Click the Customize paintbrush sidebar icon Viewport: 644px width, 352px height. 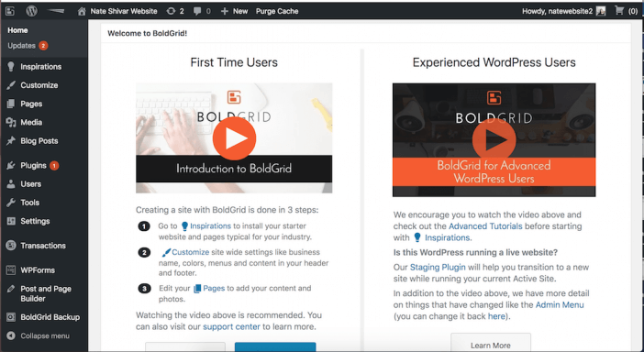tap(11, 85)
